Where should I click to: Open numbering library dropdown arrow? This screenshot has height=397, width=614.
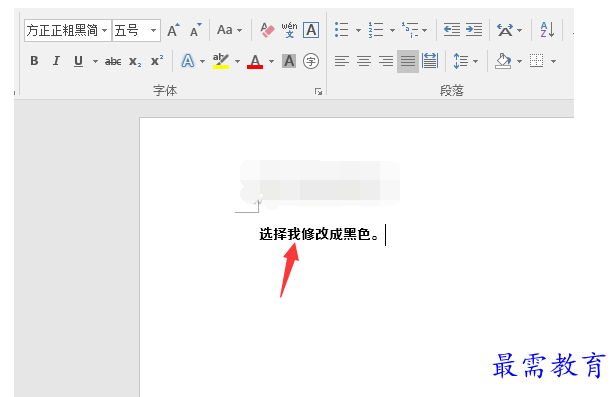(x=392, y=30)
